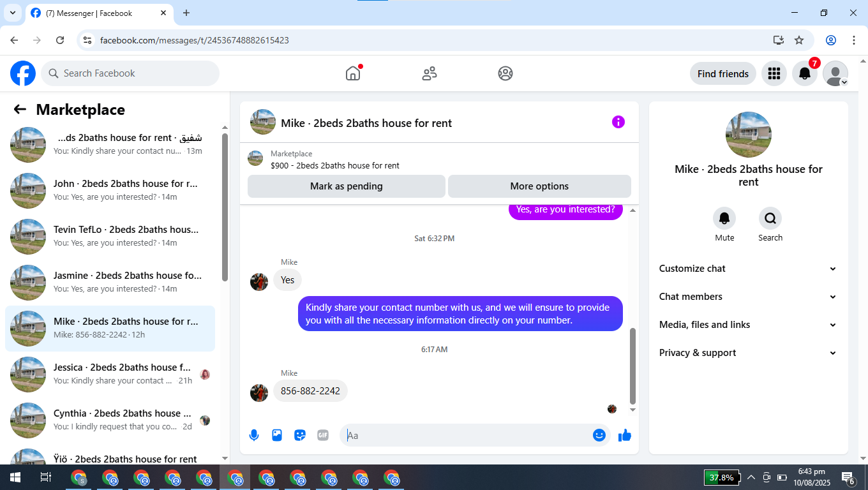Mute this chat via bell icon
Image resolution: width=868 pixels, height=490 pixels.
point(724,218)
